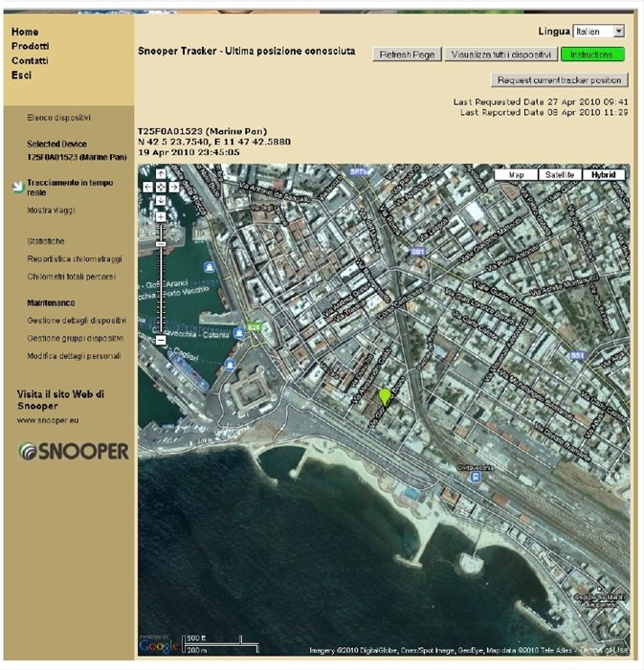Pan the map right with the arrow
Viewport: 644px width, 670px height.
(174, 188)
